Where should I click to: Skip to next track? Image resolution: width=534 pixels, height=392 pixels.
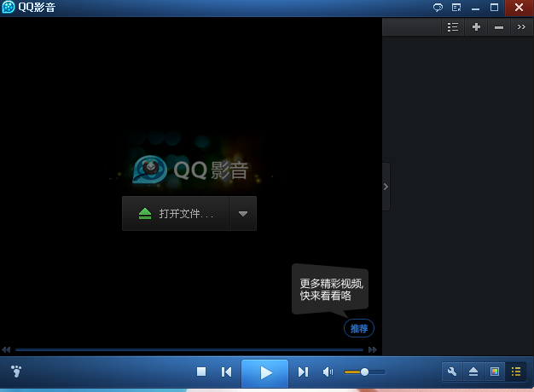pyautogui.click(x=303, y=372)
